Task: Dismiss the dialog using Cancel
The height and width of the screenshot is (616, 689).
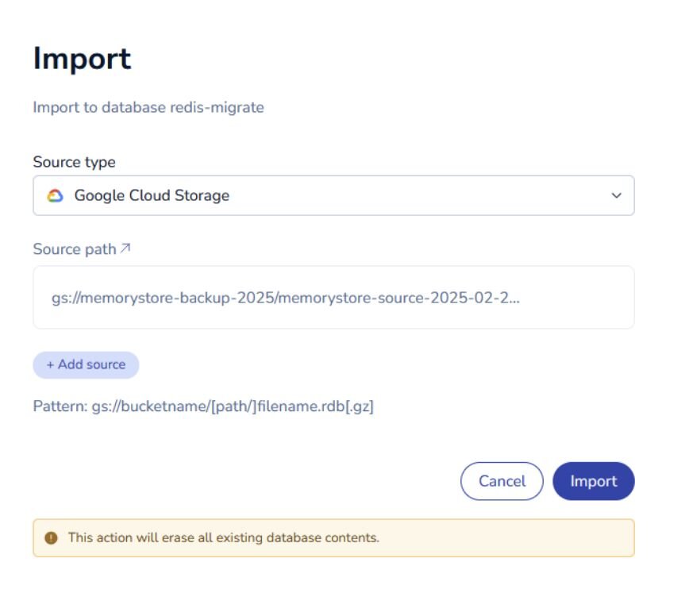Action: (x=502, y=481)
